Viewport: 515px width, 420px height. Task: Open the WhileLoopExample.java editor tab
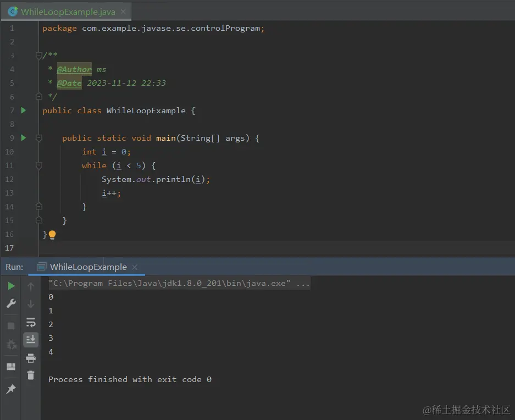pyautogui.click(x=68, y=12)
